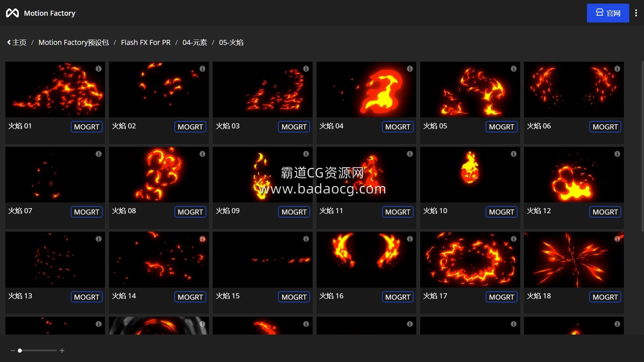Open the 官网 official website button

tap(608, 13)
